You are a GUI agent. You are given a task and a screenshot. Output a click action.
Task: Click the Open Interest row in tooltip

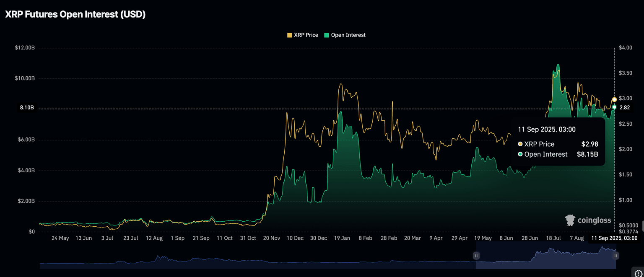[558, 154]
